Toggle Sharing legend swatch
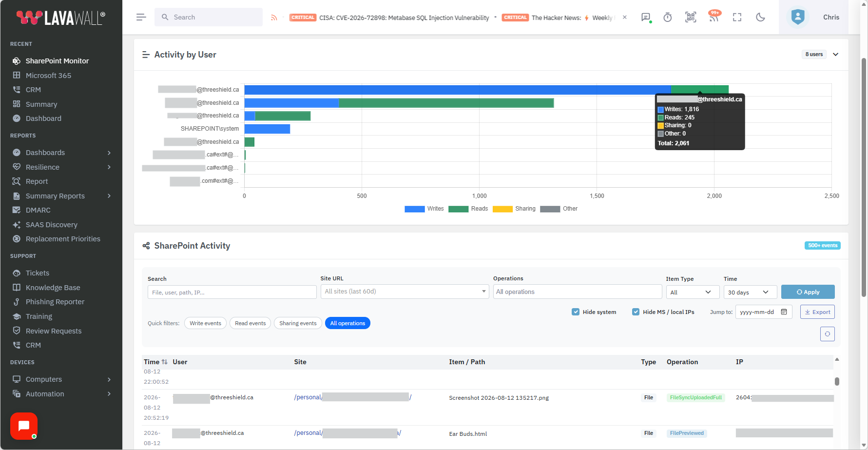868x450 pixels. click(503, 209)
